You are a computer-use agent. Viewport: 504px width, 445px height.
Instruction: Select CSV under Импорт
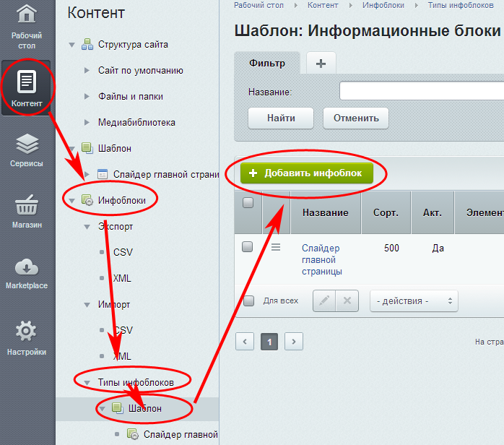[x=123, y=330]
